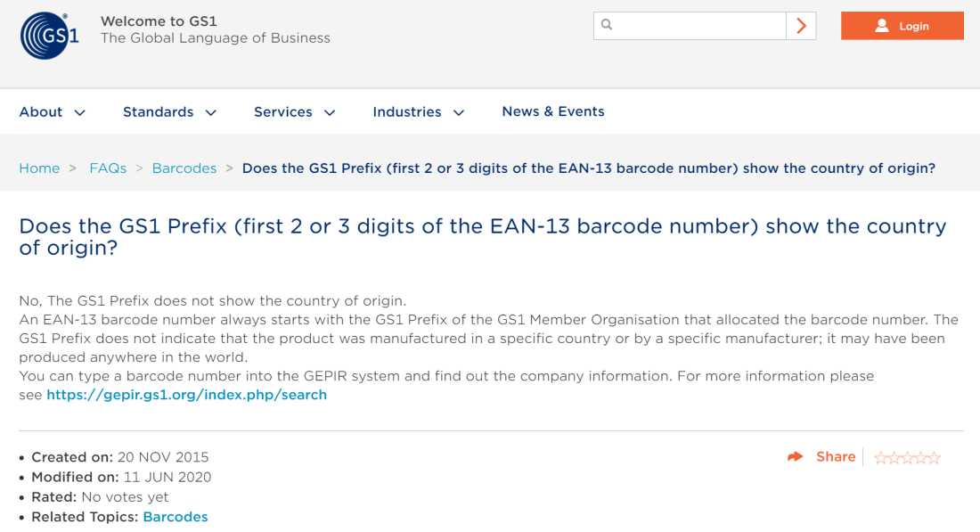Click the current page breadcrumb title

coord(589,168)
